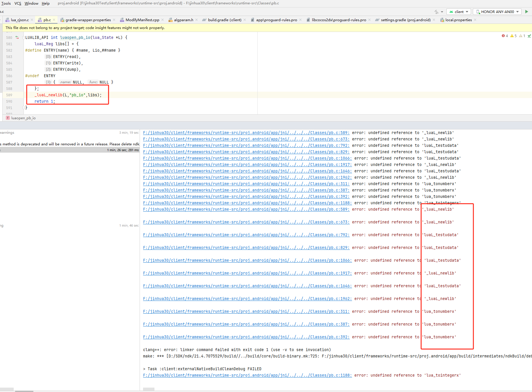
Task: Click the 'luaL_Reg libs[] = {' code line
Action: pos(57,44)
